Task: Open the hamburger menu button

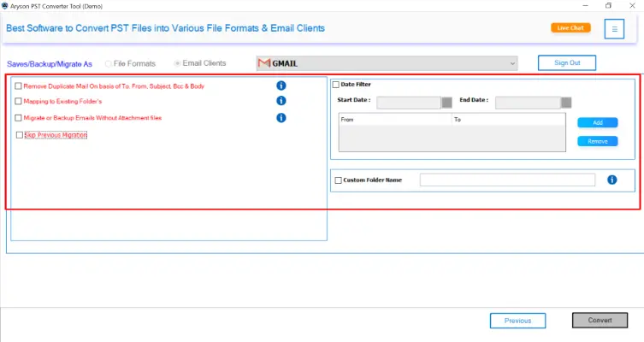Action: pyautogui.click(x=614, y=29)
